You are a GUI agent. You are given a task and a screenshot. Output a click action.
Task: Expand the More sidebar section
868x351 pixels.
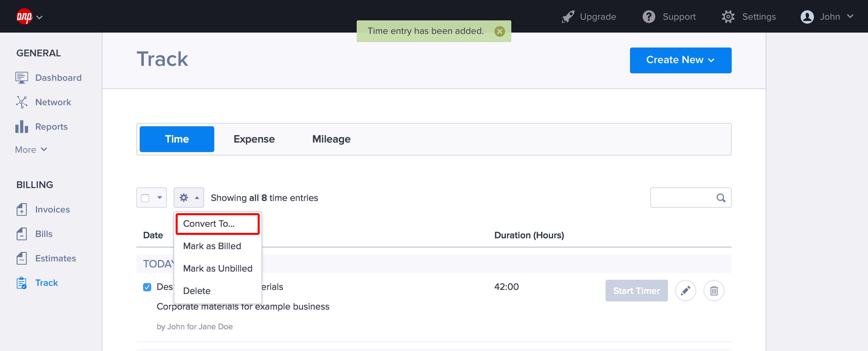31,150
